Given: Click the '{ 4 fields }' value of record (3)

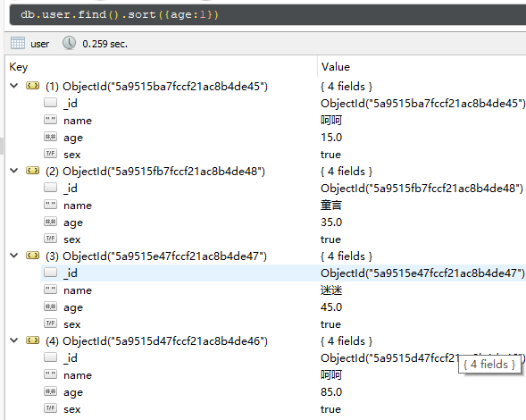Looking at the screenshot, I should pyautogui.click(x=346, y=256).
